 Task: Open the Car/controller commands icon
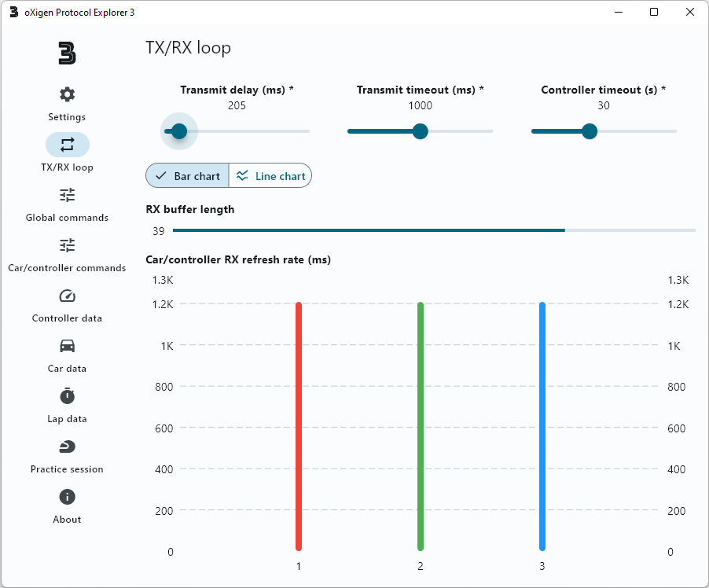coord(67,244)
